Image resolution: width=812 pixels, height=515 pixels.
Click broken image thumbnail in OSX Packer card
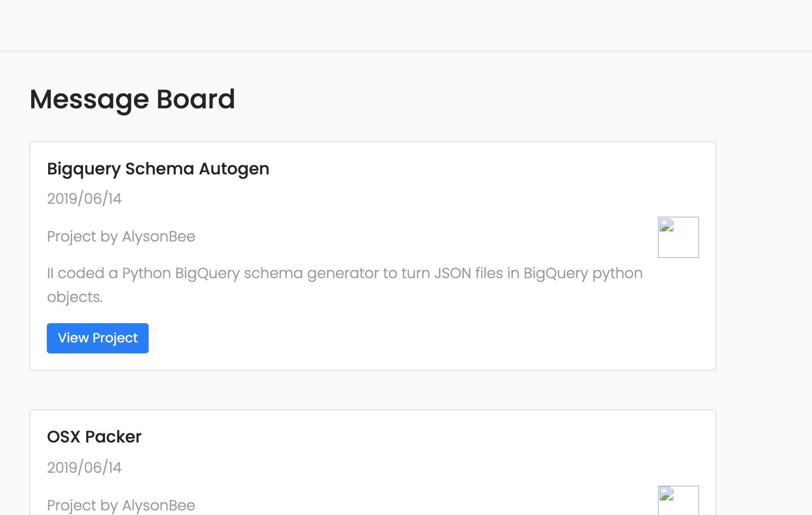click(678, 501)
